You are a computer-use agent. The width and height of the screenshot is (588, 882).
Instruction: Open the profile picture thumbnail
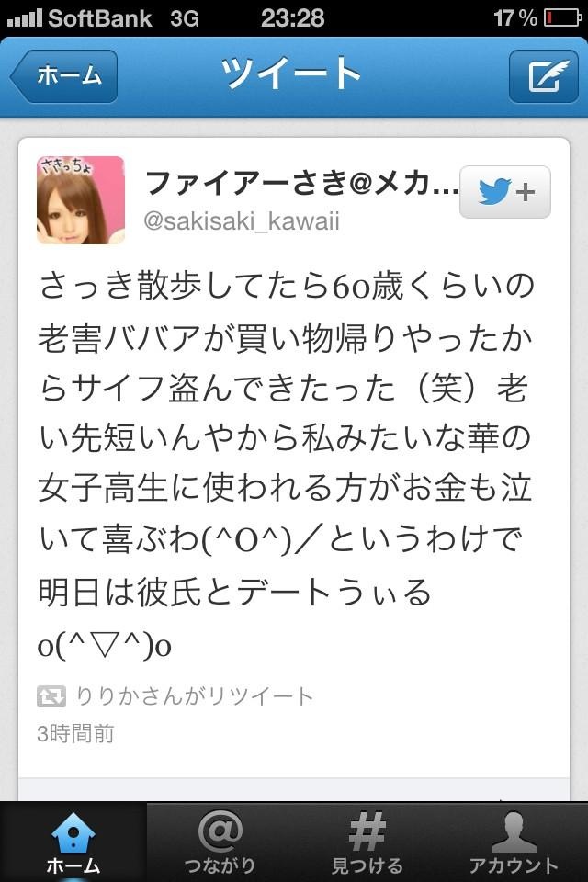coord(81,199)
